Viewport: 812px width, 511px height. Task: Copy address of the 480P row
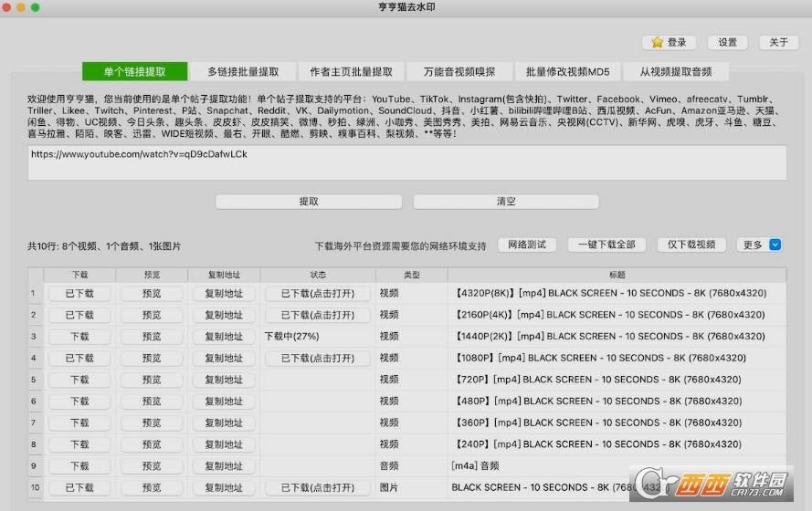coord(224,401)
